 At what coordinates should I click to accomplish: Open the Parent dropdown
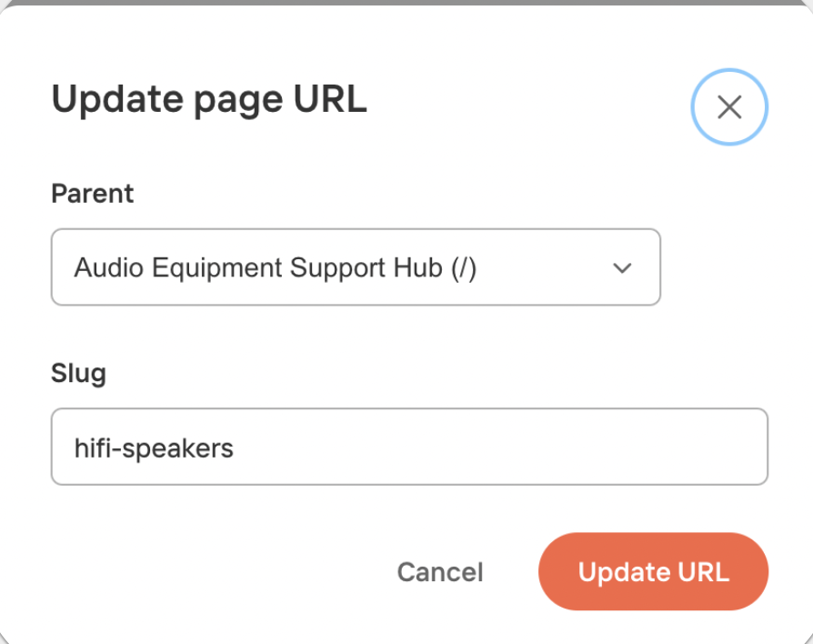pyautogui.click(x=356, y=267)
